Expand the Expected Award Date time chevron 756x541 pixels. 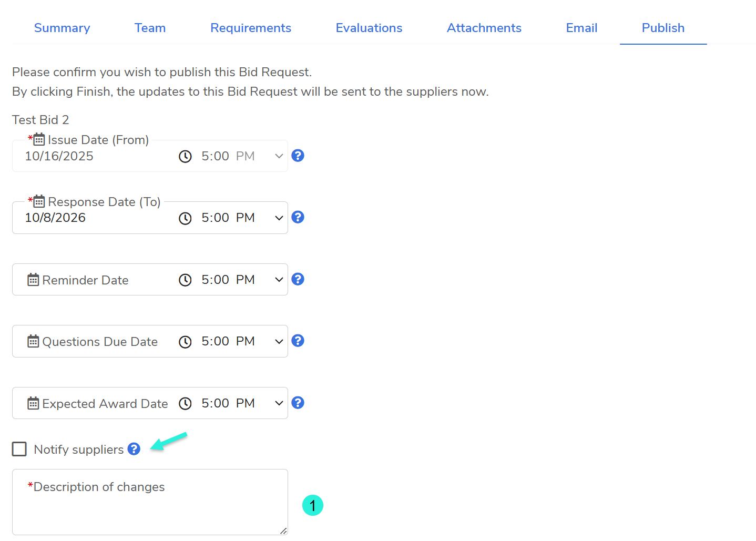279,403
